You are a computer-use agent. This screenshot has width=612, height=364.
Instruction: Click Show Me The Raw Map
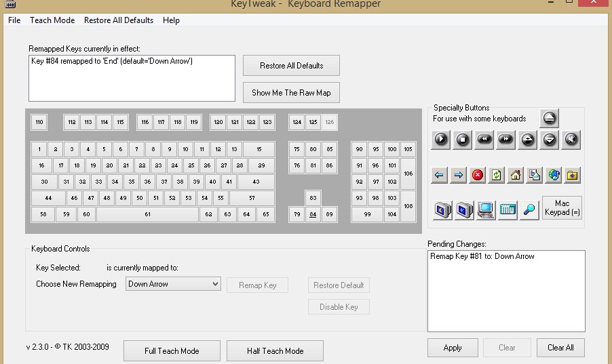291,93
